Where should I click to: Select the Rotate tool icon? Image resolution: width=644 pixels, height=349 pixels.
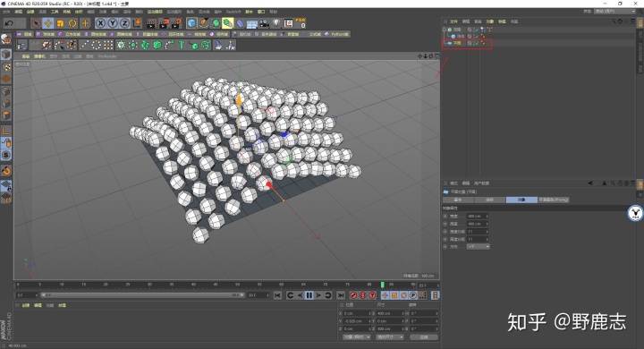click(x=72, y=23)
